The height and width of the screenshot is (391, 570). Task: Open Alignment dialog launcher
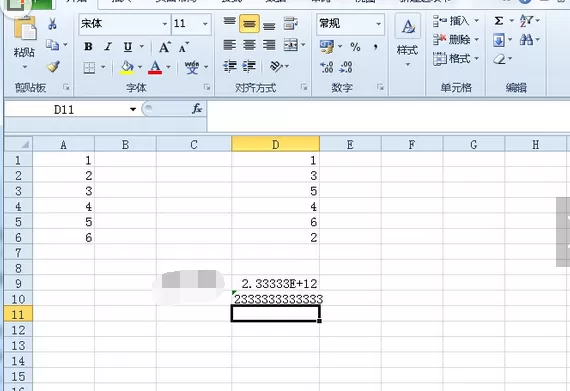pyautogui.click(x=304, y=87)
